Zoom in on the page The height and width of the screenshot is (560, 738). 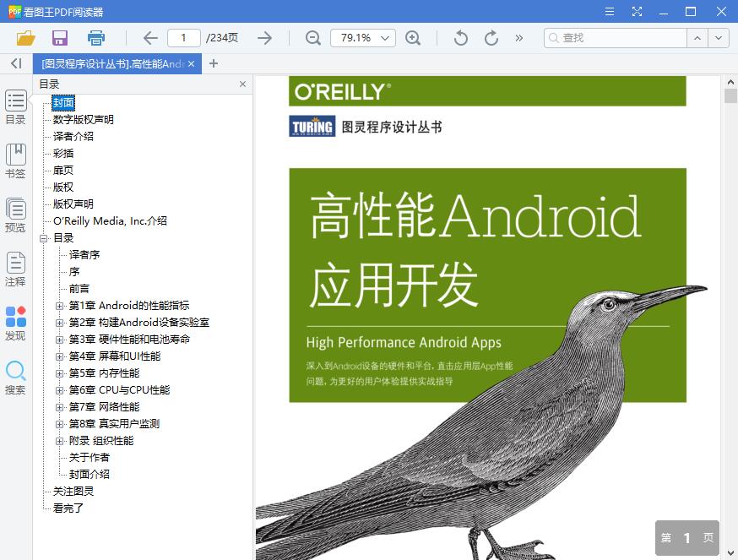[415, 38]
